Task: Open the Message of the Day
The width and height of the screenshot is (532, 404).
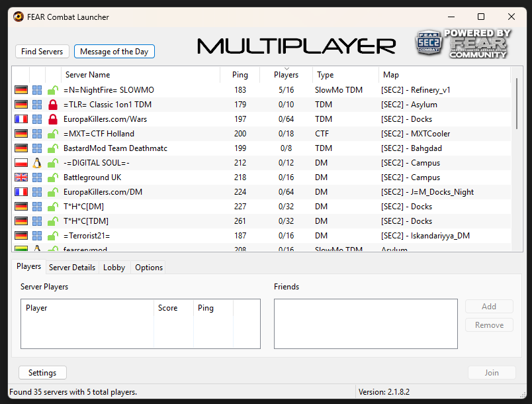Action: point(114,52)
